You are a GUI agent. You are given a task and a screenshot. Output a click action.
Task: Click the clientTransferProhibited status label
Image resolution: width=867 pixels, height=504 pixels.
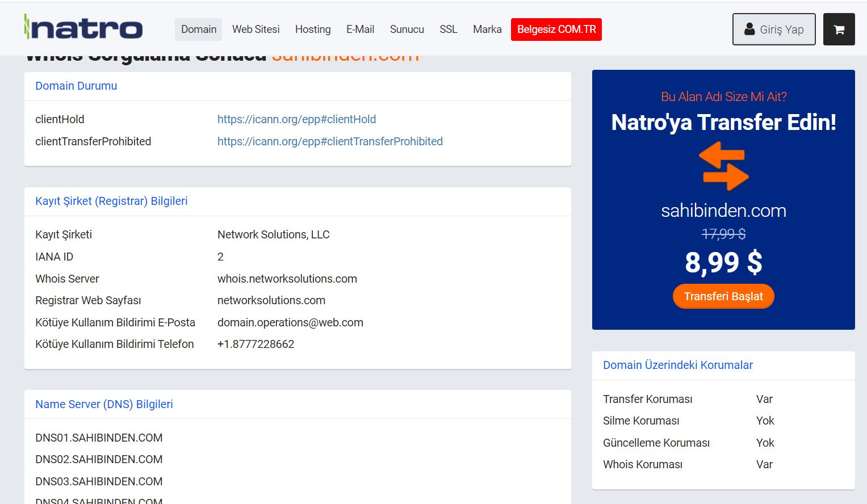[x=93, y=141]
